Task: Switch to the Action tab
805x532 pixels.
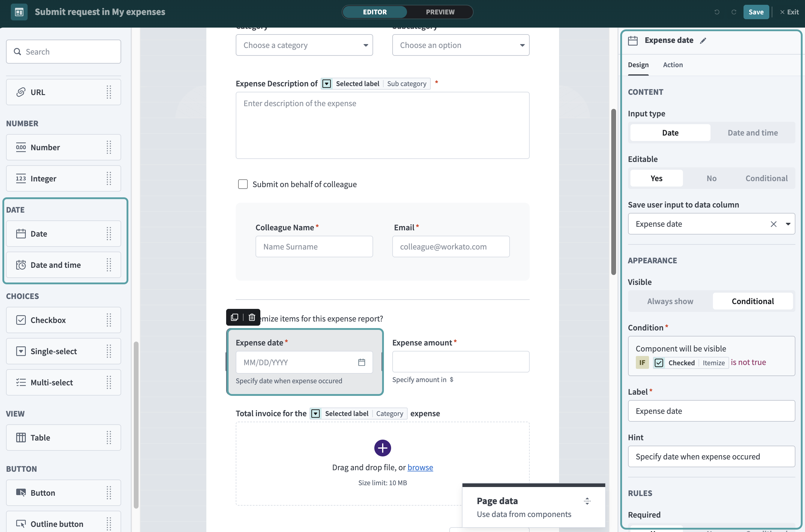Action: tap(673, 65)
